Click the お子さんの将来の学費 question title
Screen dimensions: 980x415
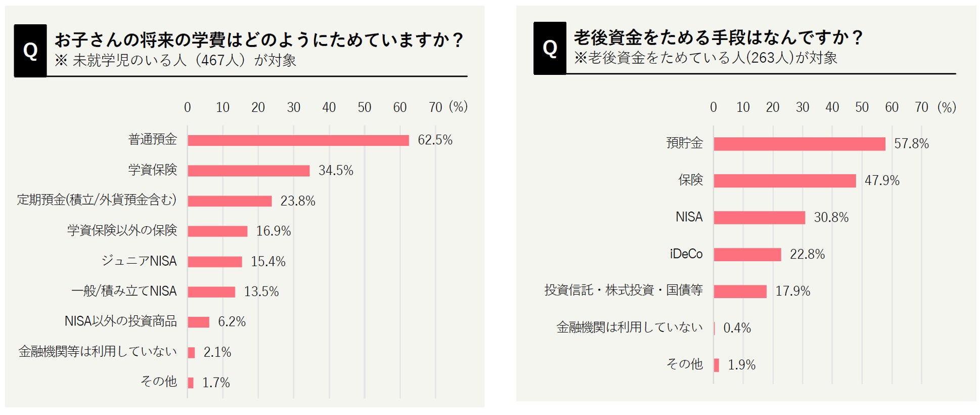tap(258, 40)
